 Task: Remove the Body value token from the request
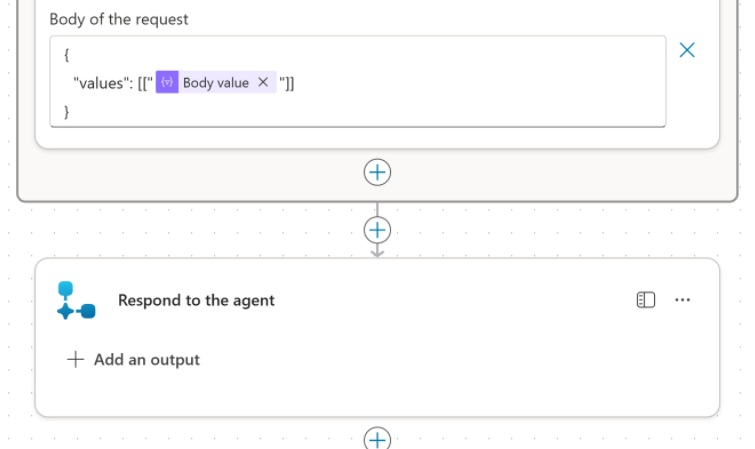click(x=263, y=83)
